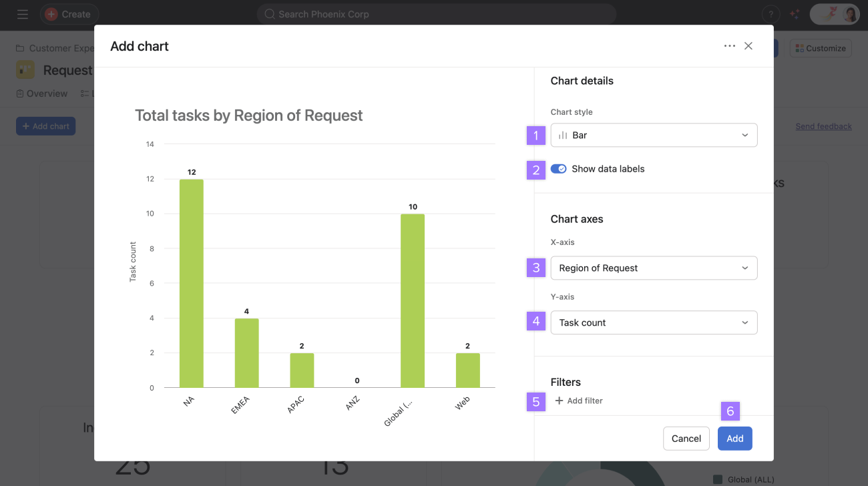Open the Send feedback link
This screenshot has width=868, height=486.
pyautogui.click(x=823, y=126)
